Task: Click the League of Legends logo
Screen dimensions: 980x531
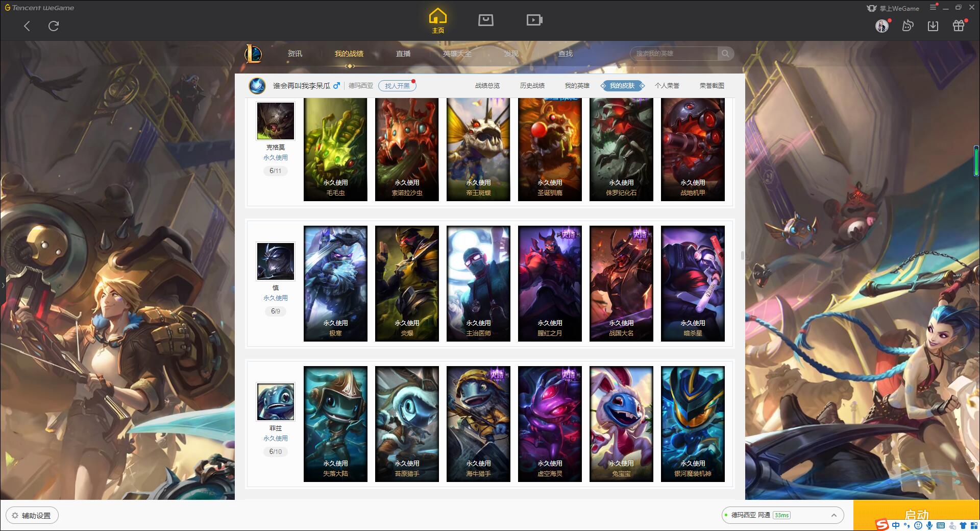Action: click(253, 54)
